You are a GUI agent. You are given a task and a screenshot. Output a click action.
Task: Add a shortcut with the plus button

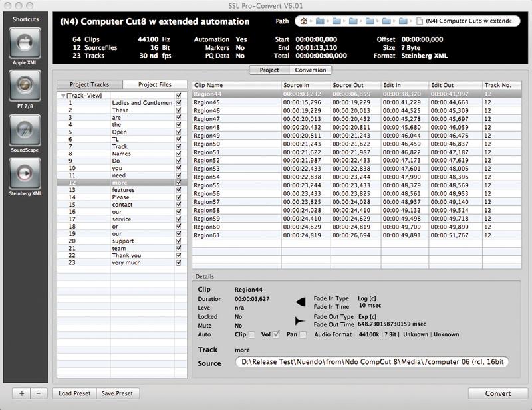click(x=22, y=393)
